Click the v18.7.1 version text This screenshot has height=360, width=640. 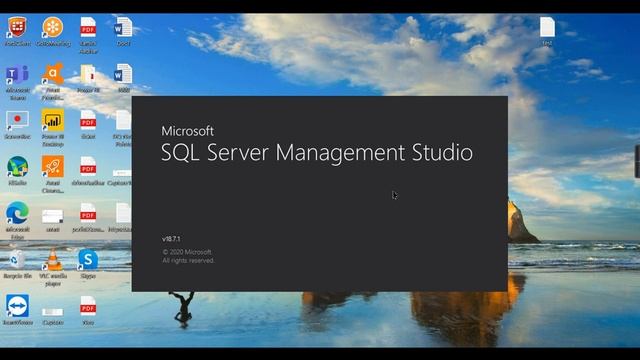[x=171, y=239]
